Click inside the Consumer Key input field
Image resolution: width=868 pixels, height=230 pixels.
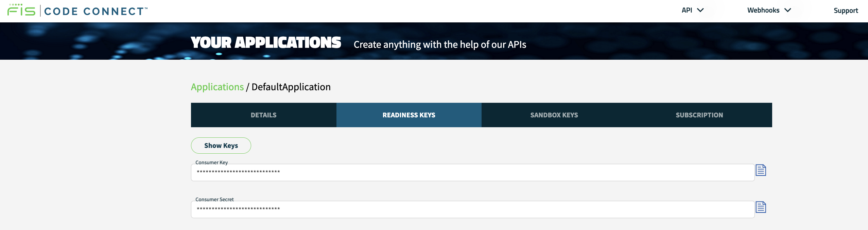click(x=442, y=172)
